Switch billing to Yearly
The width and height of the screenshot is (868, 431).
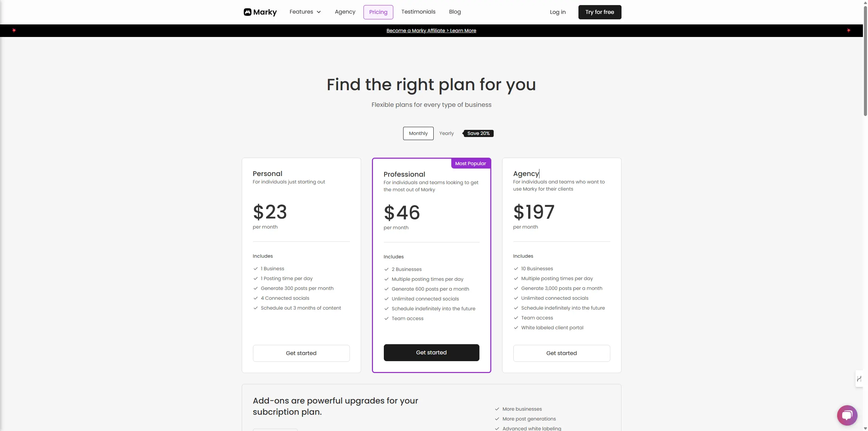tap(446, 133)
